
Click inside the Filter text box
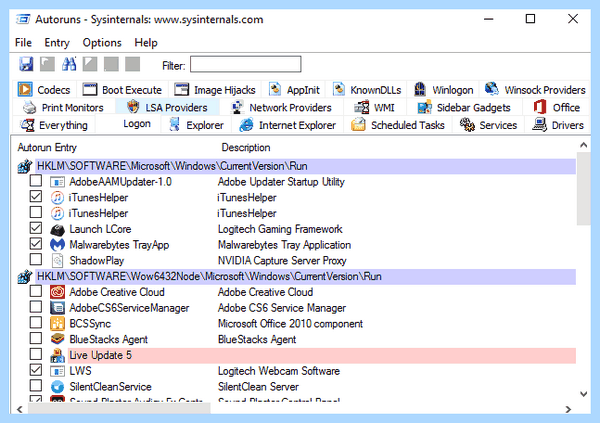point(246,64)
